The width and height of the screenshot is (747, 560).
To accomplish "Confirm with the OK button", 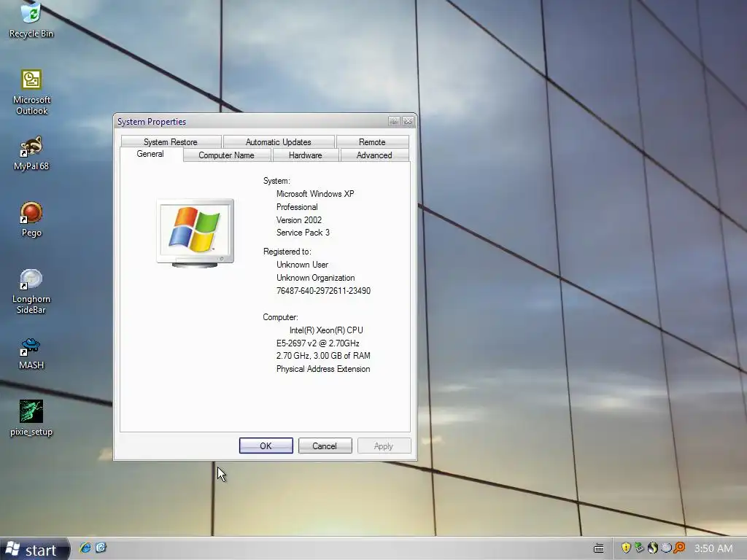I will (266, 446).
